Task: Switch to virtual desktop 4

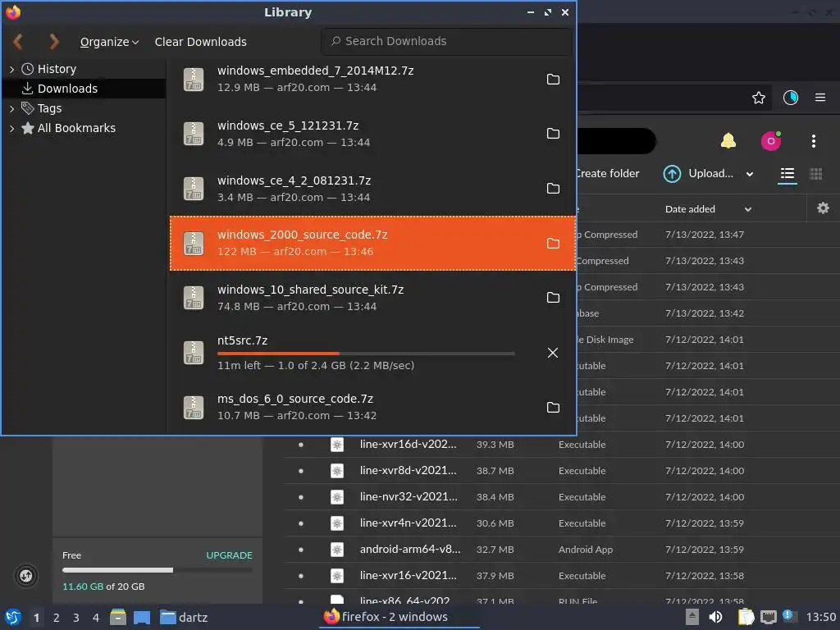Action: tap(96, 618)
